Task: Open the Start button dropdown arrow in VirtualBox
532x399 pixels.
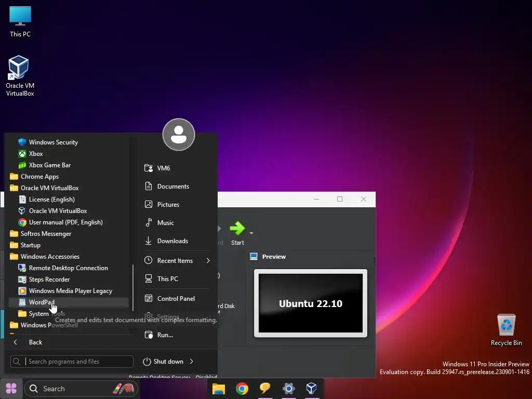Action: click(251, 233)
